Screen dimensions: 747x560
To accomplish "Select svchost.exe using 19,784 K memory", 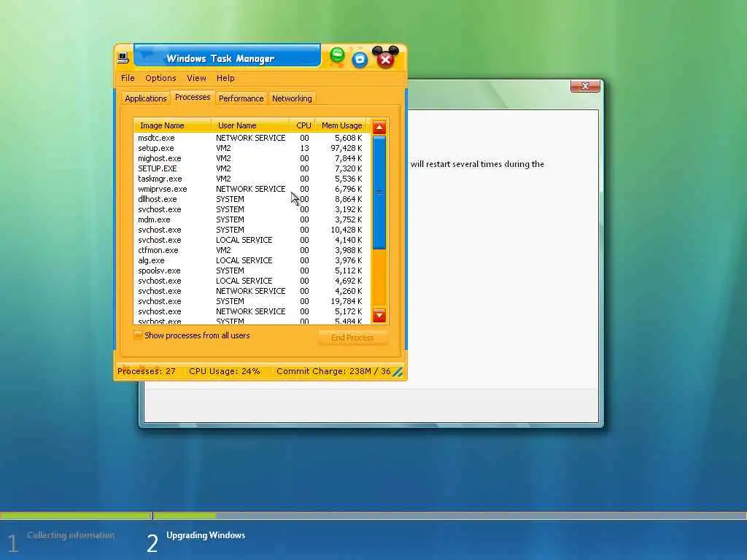I will pyautogui.click(x=252, y=301).
